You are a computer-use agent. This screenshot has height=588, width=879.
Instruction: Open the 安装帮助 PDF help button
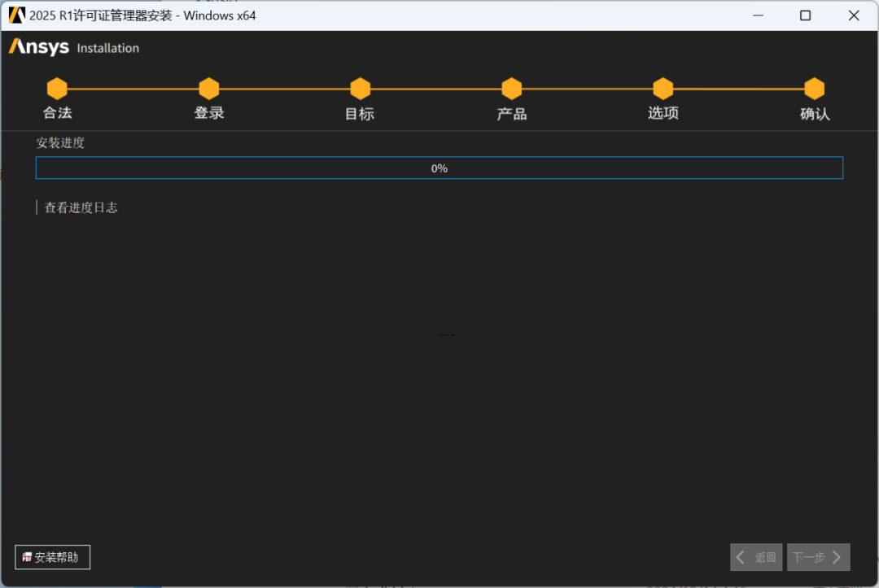[x=53, y=557]
